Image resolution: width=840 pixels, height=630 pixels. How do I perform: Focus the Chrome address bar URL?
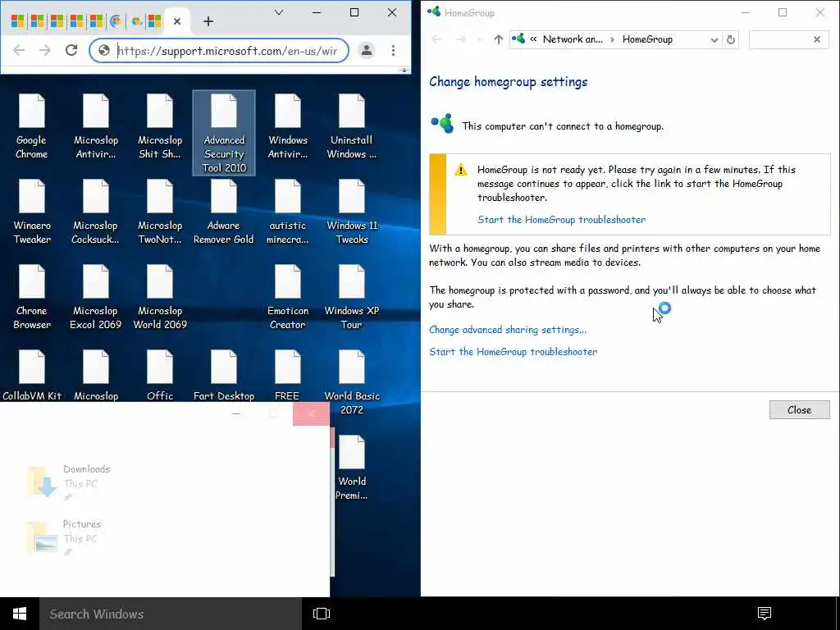coord(227,51)
